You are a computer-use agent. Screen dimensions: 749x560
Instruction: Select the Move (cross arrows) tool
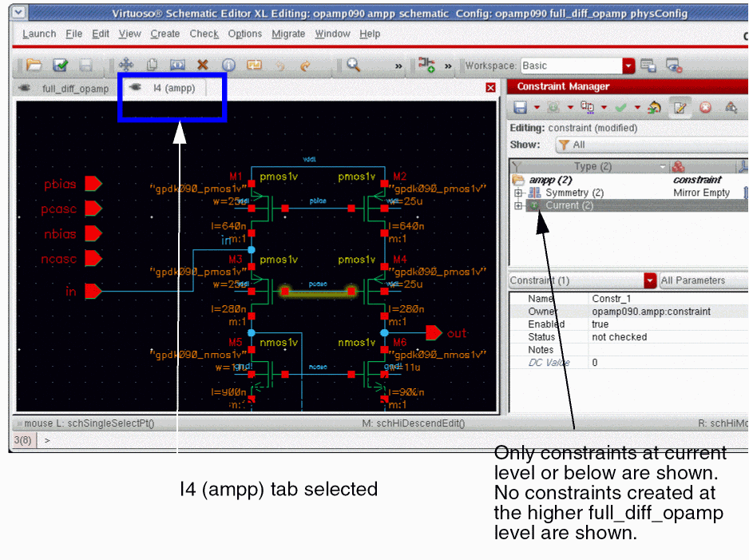[x=126, y=66]
